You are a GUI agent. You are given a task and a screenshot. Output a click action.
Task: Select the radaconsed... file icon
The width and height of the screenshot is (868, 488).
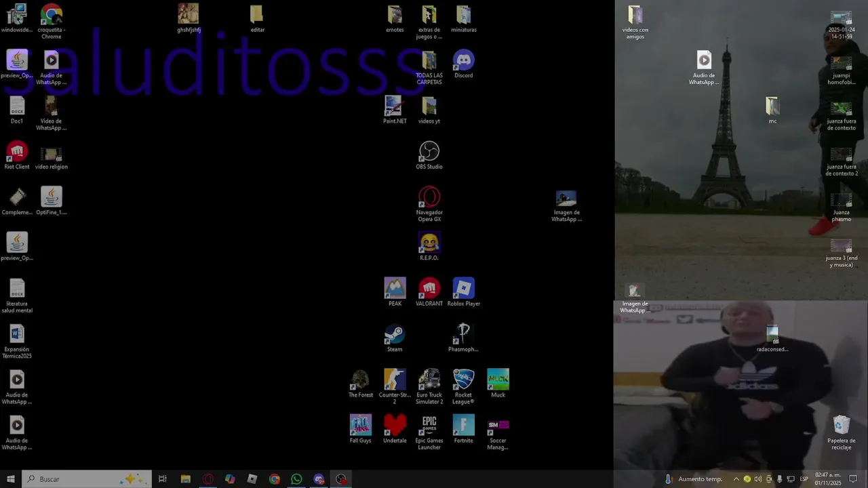pos(772,338)
